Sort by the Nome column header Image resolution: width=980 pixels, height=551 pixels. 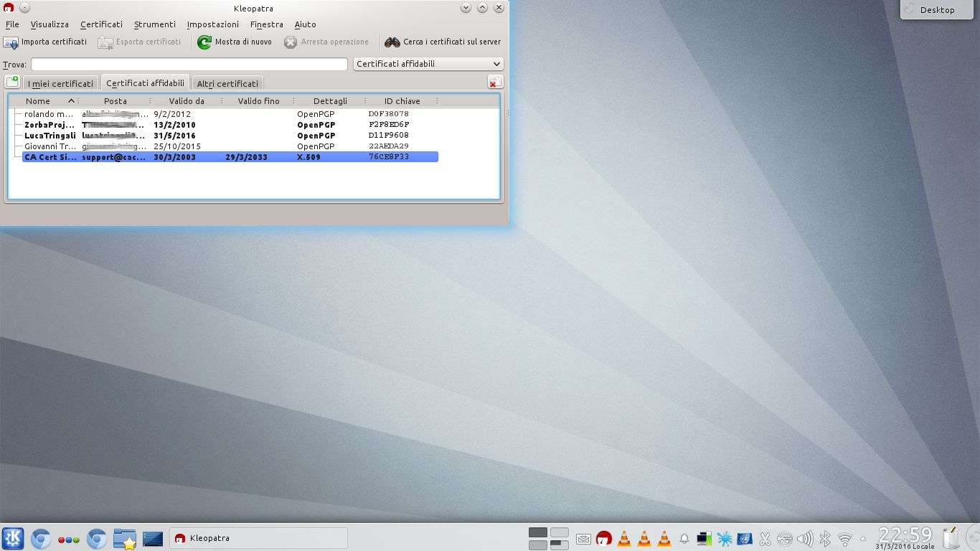coord(38,101)
